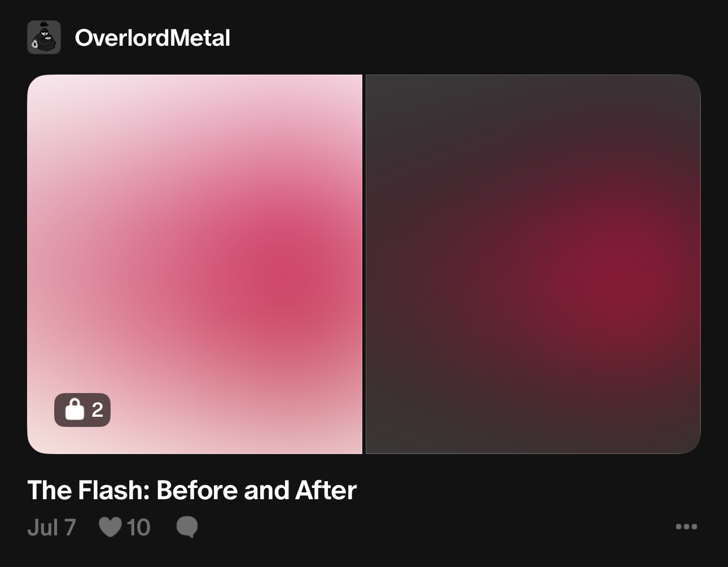Screen dimensions: 728x567
Task: Open the OverlordMetal username link
Action: coord(152,38)
